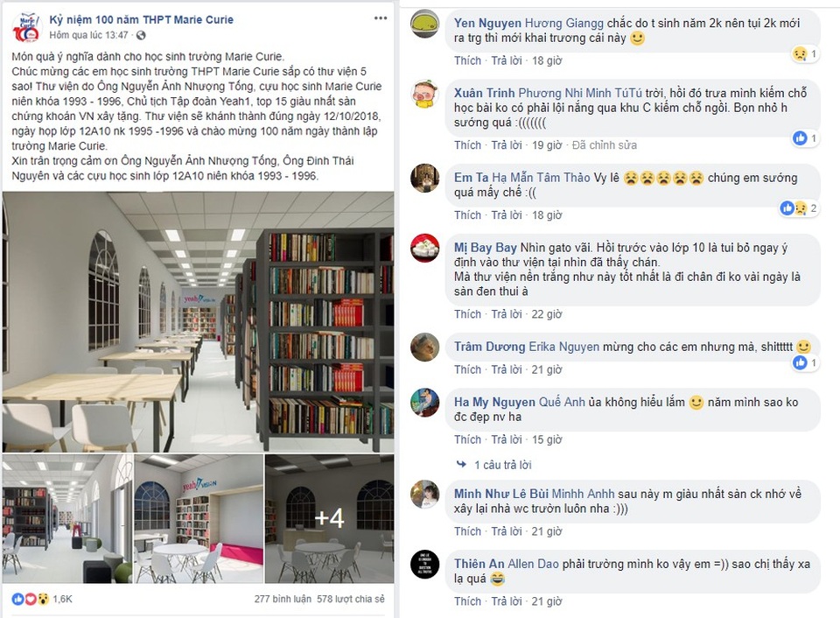This screenshot has width=840, height=618.
Task: Click the 'Đã chỉnh sửa' edit history link
Action: 605,145
